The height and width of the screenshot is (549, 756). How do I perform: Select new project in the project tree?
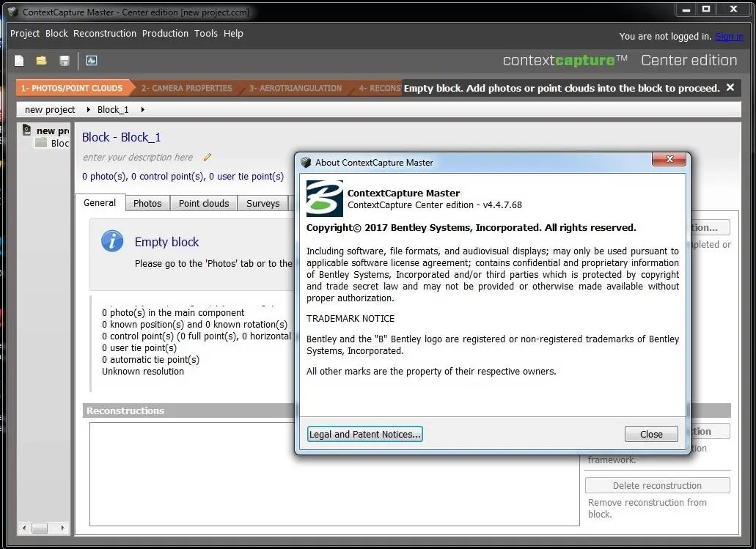pyautogui.click(x=53, y=130)
